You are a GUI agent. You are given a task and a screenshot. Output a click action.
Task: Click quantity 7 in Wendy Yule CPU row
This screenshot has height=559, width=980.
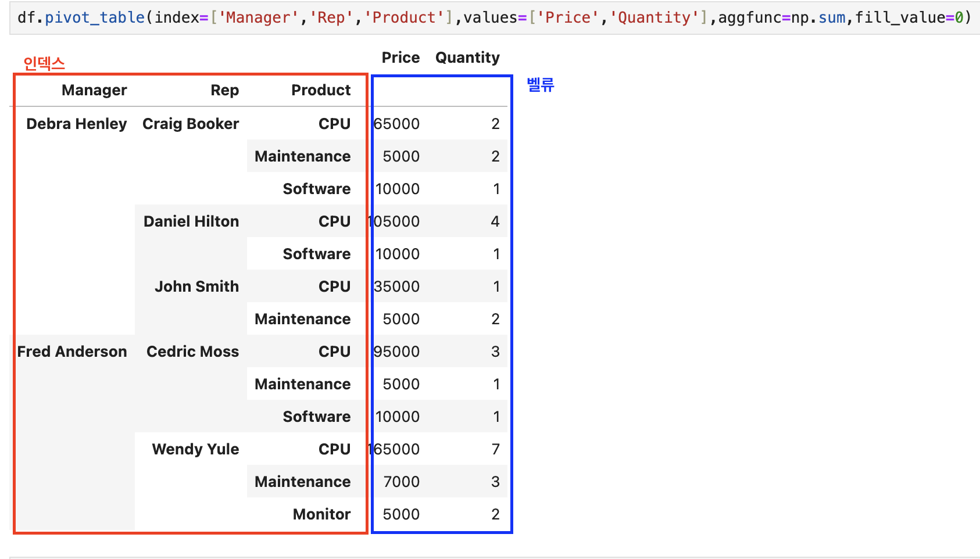[495, 449]
